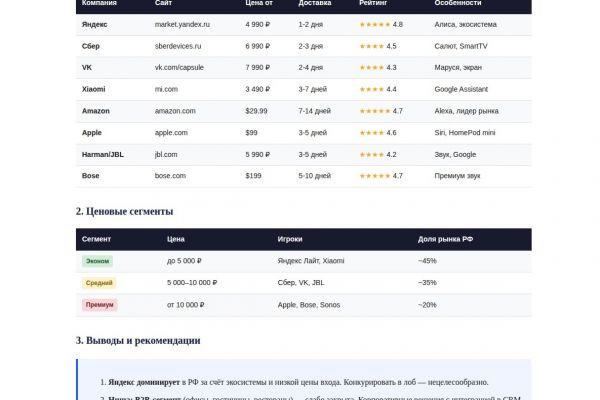
Task: Click the 4 990 ₽ price cell
Action: pyautogui.click(x=258, y=24)
